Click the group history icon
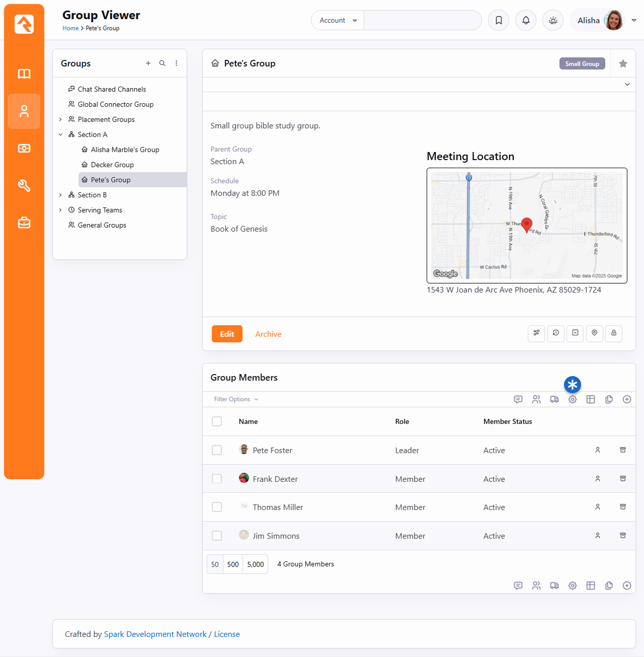The image size is (644, 657). coord(555,333)
